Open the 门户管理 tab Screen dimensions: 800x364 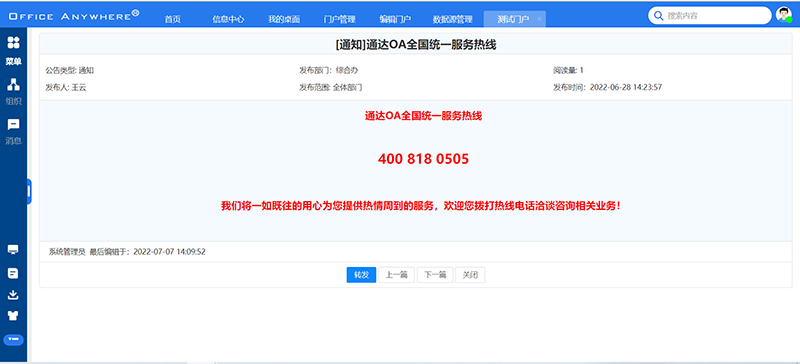point(339,19)
